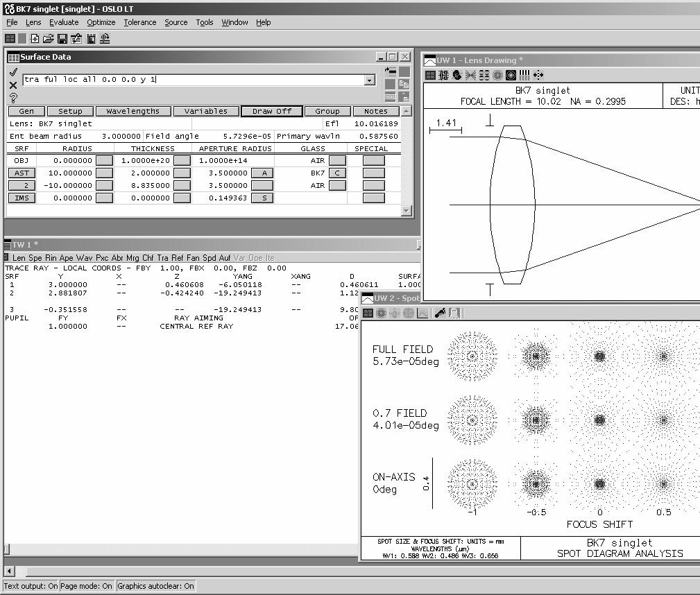The height and width of the screenshot is (595, 700).
Task: Click the checklist notepad icon in main toolbar
Action: (x=91, y=39)
